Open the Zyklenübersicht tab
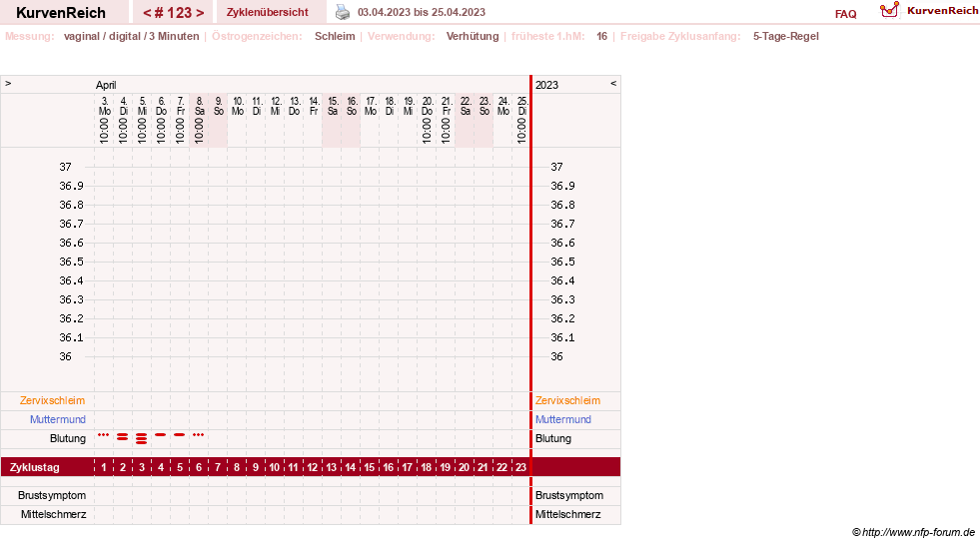980x544 pixels. (268, 12)
